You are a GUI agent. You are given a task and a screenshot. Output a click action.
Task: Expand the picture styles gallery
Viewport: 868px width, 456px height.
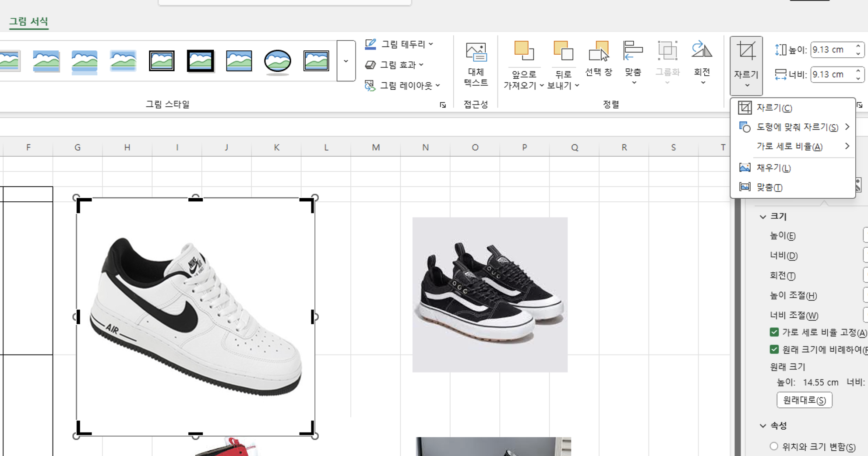click(x=346, y=61)
